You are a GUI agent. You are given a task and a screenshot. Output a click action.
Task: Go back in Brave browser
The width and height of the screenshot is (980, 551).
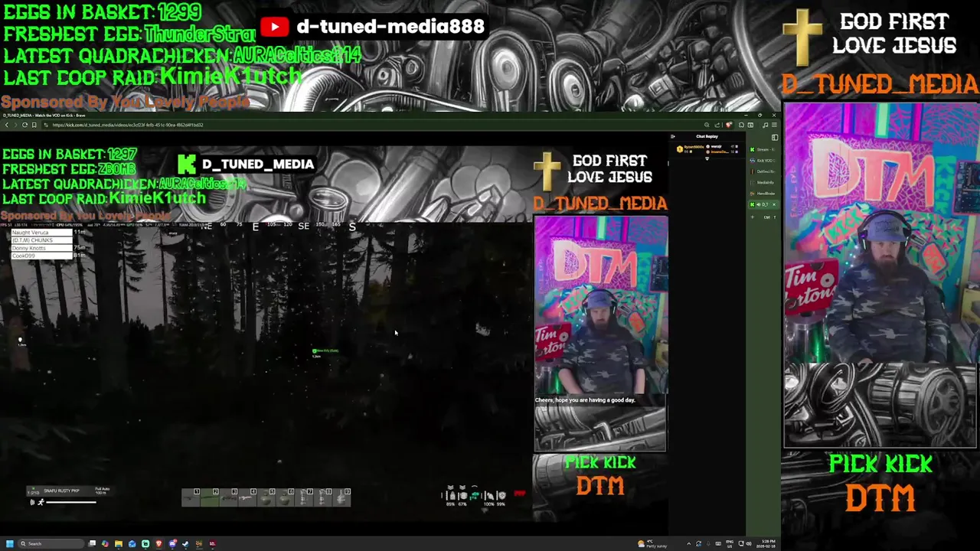coord(6,125)
